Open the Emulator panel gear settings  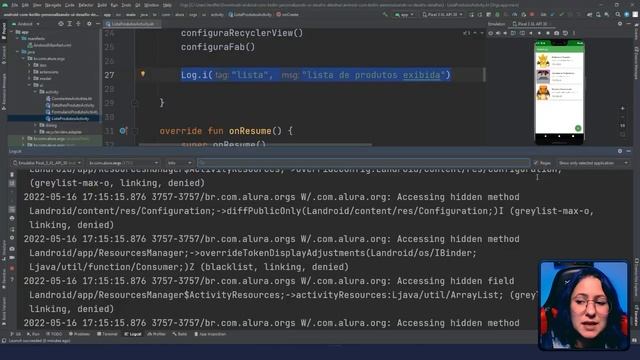pos(620,24)
